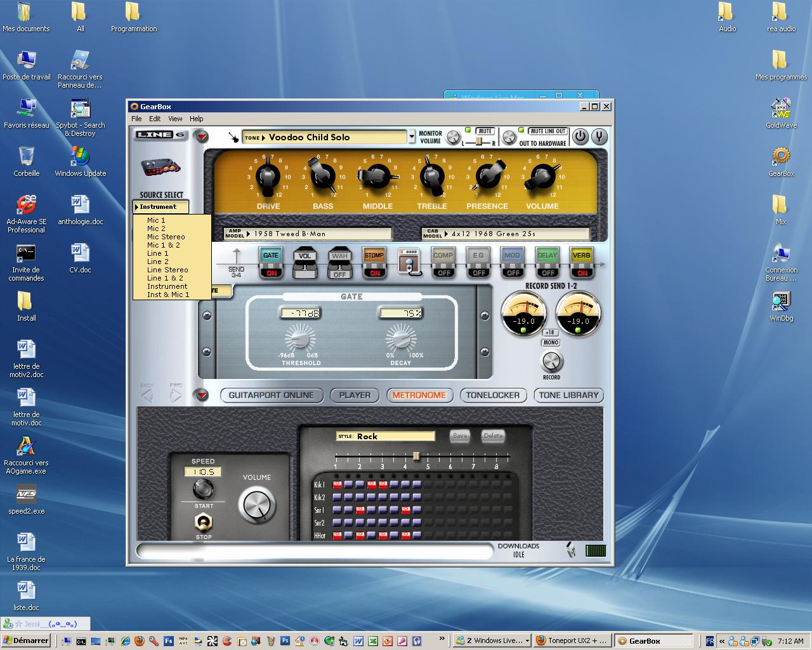Toggle the GATE effect pedal
Screen dimensions: 812x650
(271, 263)
